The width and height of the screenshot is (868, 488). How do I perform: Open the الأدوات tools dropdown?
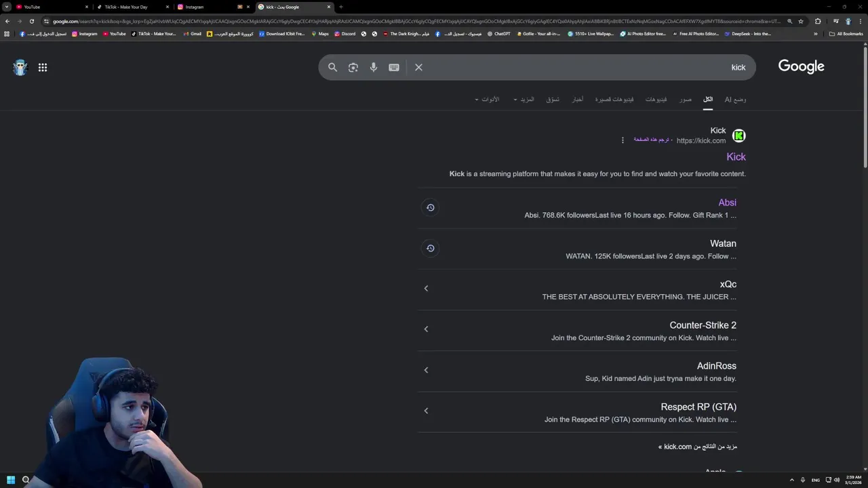[x=487, y=100]
